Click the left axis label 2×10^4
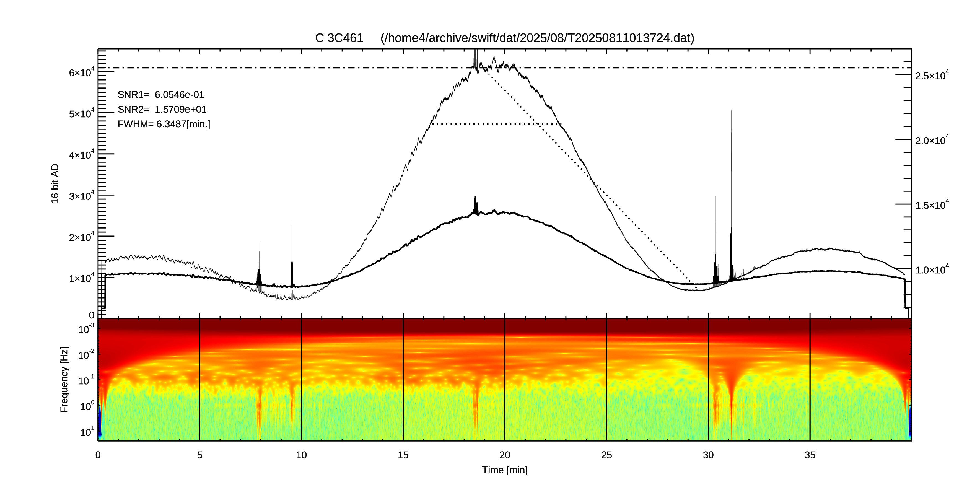 click(x=81, y=237)
